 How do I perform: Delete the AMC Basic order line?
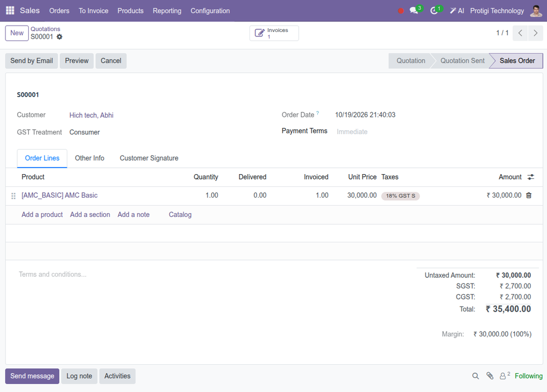[529, 195]
